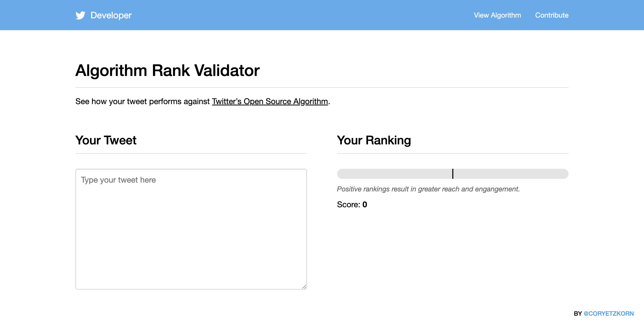
Task: Follow the Twitter's Open Source Algorithm link
Action: (270, 101)
